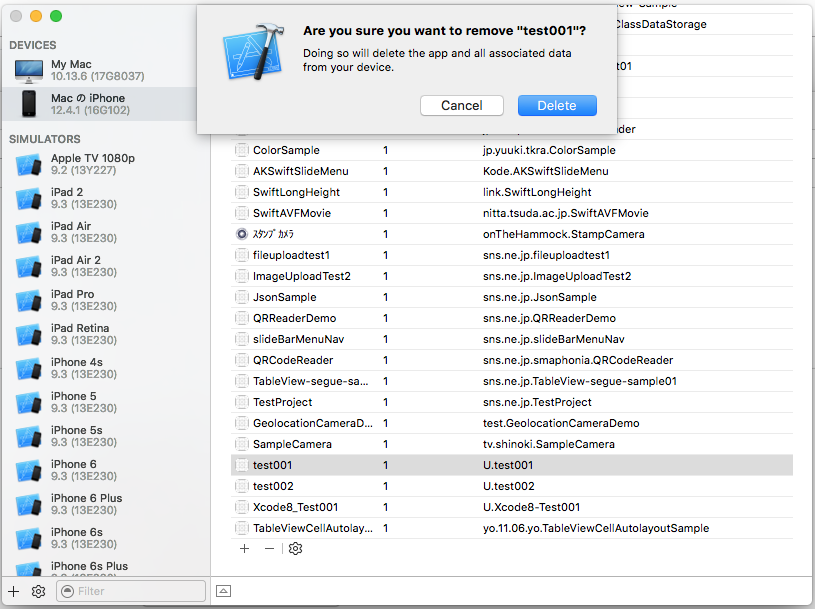Add an installed app with the plus button
815x609 pixels.
click(244, 549)
